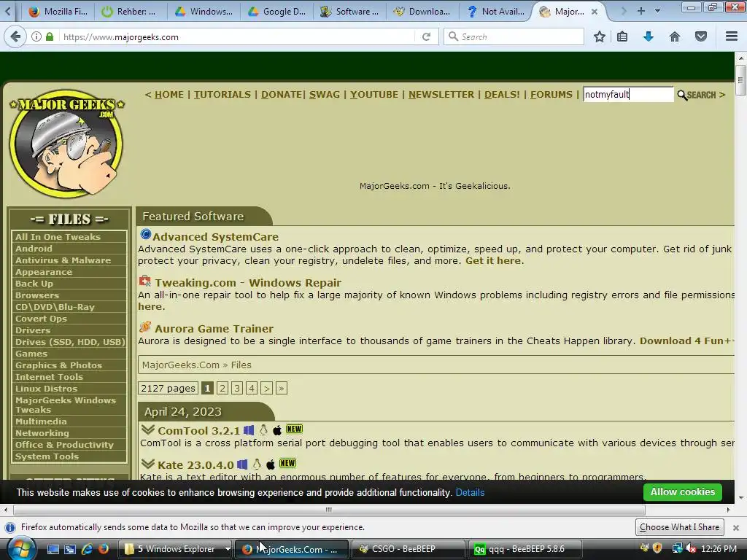Bookmark this page with the star icon

coord(600,36)
